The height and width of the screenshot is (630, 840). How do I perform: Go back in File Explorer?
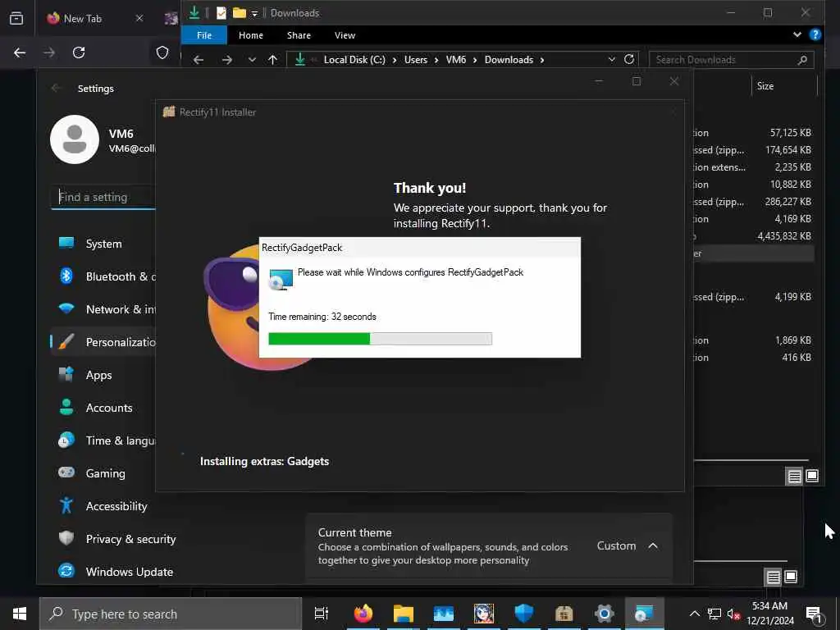pos(199,59)
